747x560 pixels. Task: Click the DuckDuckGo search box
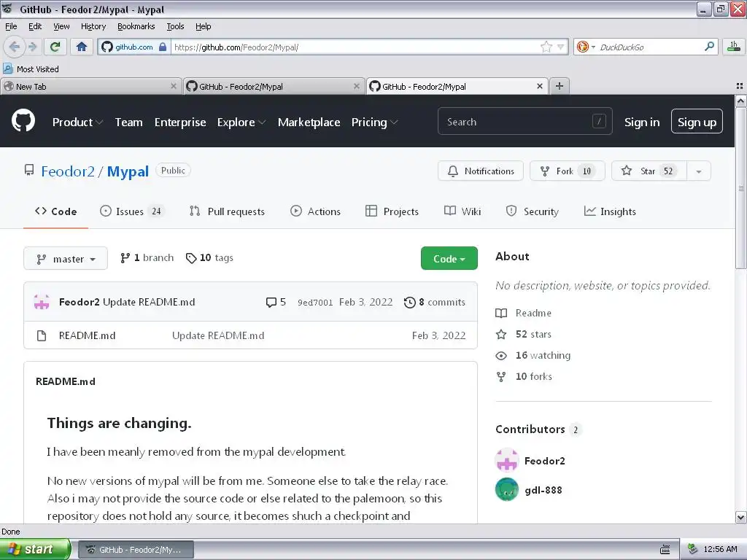coord(650,47)
